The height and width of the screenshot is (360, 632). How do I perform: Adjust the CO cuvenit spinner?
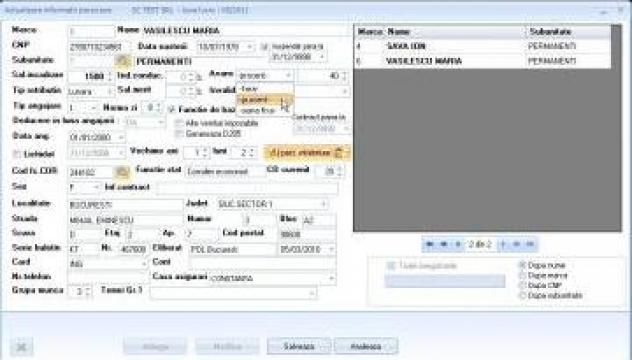[339, 171]
